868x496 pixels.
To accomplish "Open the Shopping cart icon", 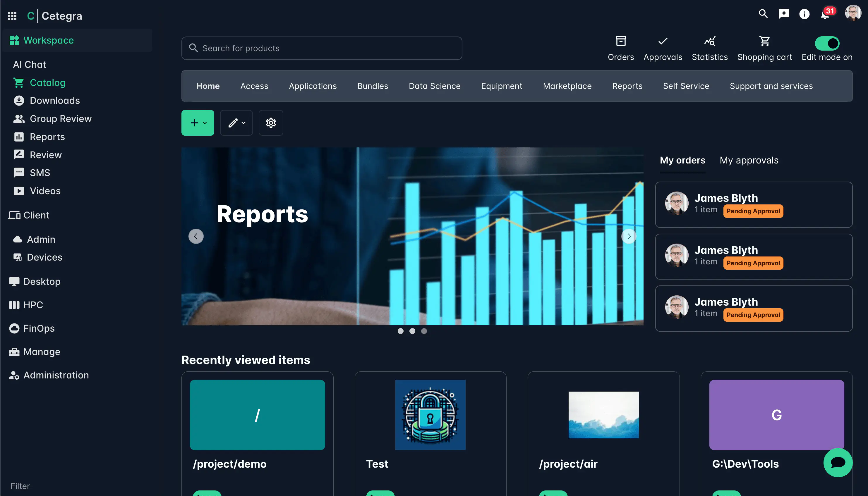I will (764, 42).
